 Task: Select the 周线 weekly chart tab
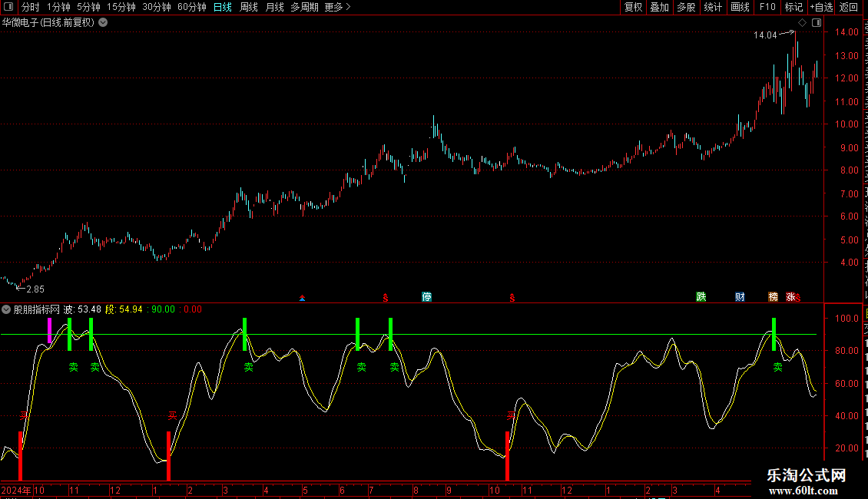click(249, 7)
